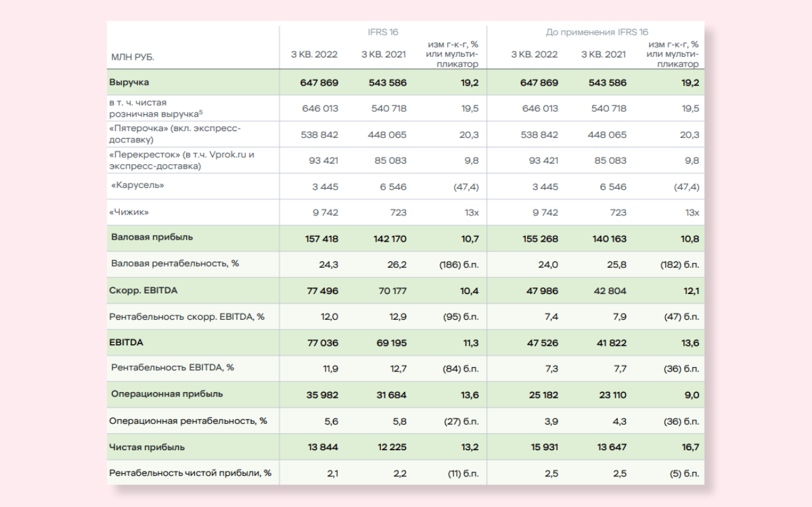The height and width of the screenshot is (507, 812).
Task: Select the first З КВ. 2022 column header
Action: (x=314, y=54)
